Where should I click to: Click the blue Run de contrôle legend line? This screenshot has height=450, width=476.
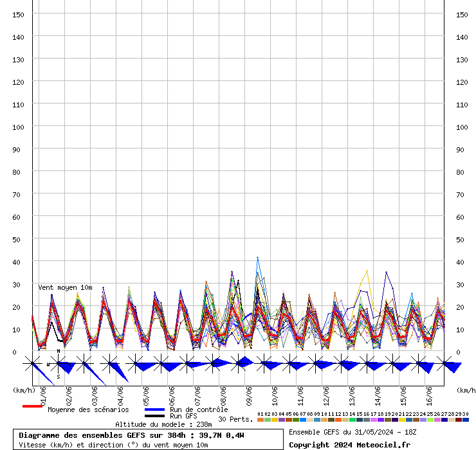(154, 410)
